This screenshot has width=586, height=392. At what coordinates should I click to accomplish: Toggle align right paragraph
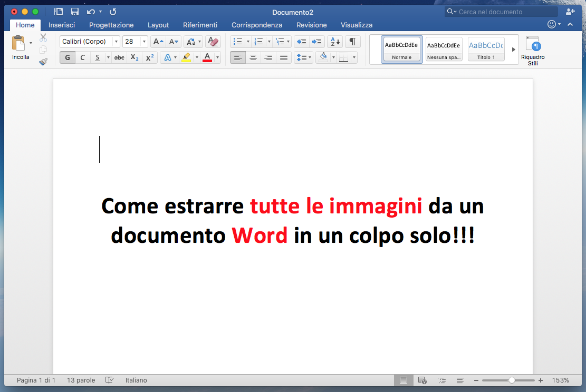[268, 57]
